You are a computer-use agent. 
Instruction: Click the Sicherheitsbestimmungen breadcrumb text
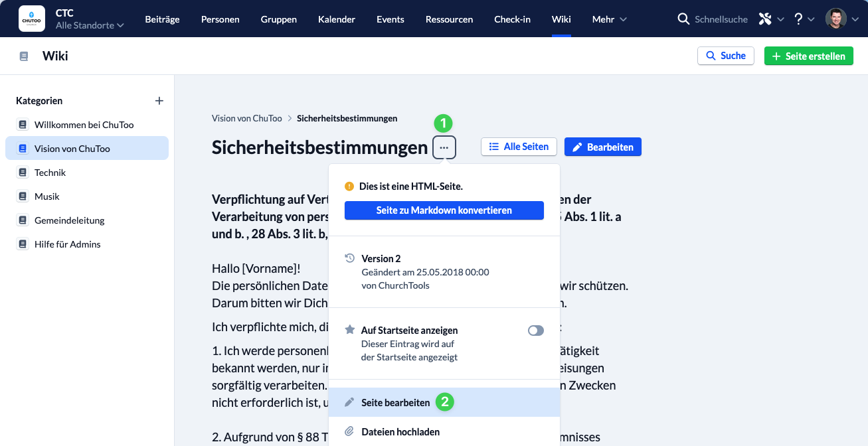[347, 118]
